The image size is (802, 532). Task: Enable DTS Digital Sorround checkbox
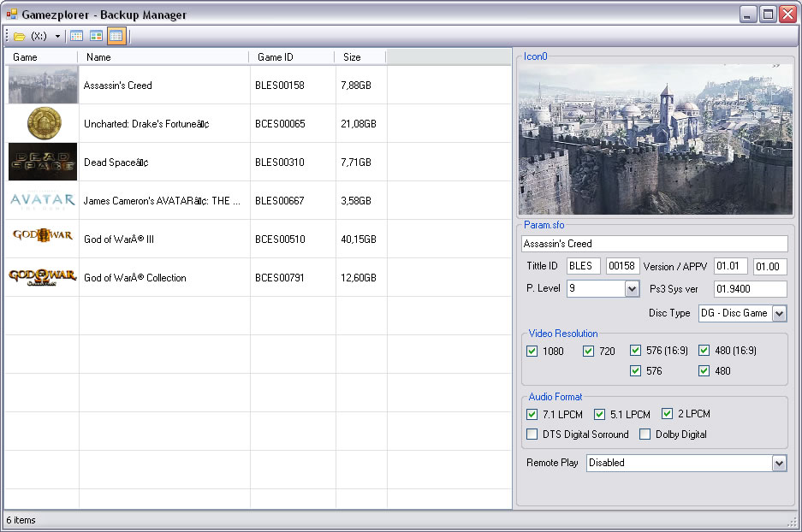pos(532,434)
